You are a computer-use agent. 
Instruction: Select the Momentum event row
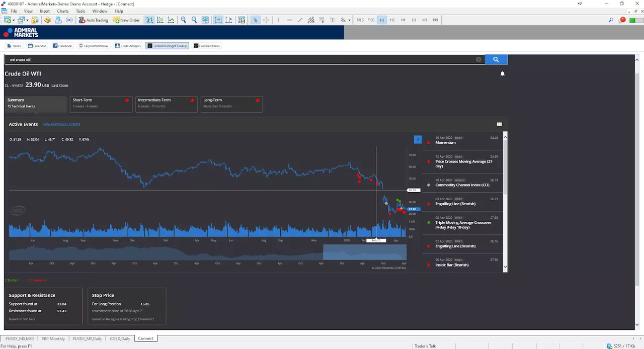coord(462,140)
